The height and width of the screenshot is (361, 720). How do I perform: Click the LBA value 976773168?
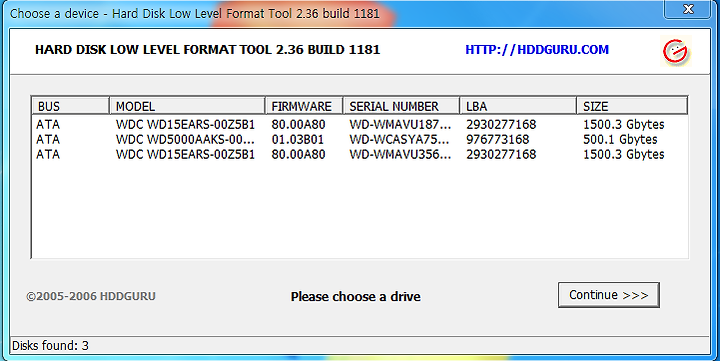498,139
